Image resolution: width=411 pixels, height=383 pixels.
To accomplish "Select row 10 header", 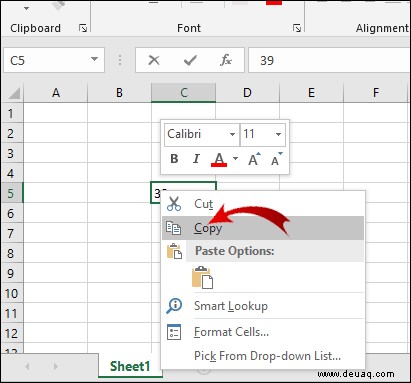I will (x=12, y=293).
